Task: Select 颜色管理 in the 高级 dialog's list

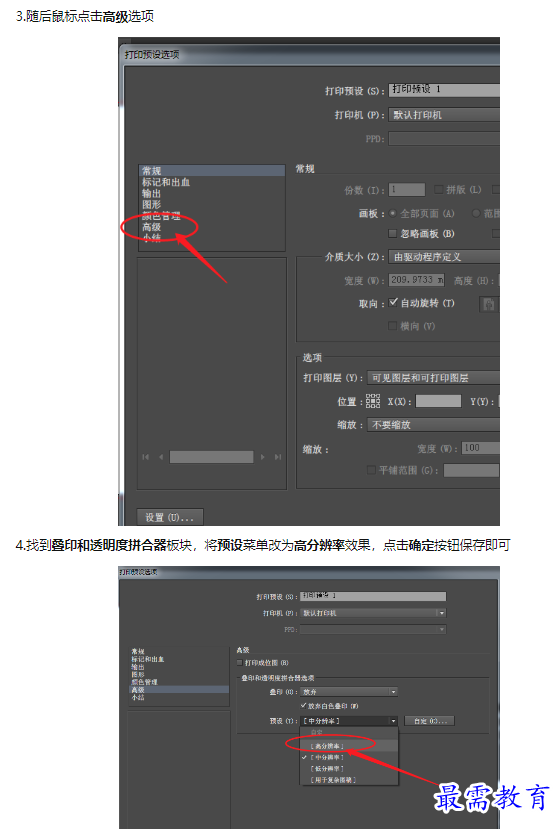Action: click(179, 682)
